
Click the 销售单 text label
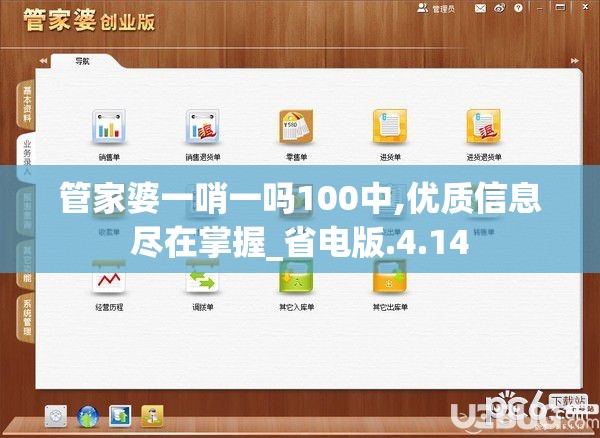point(109,157)
